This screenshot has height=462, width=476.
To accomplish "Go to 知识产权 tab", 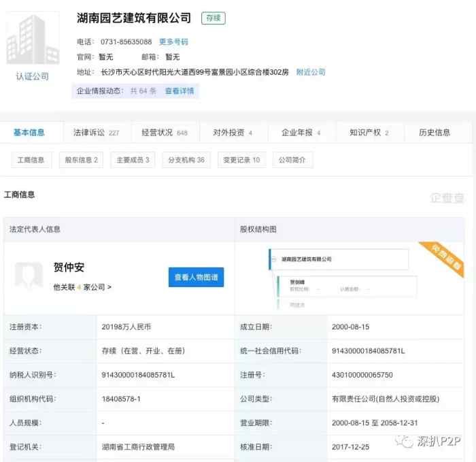I will coord(369,133).
